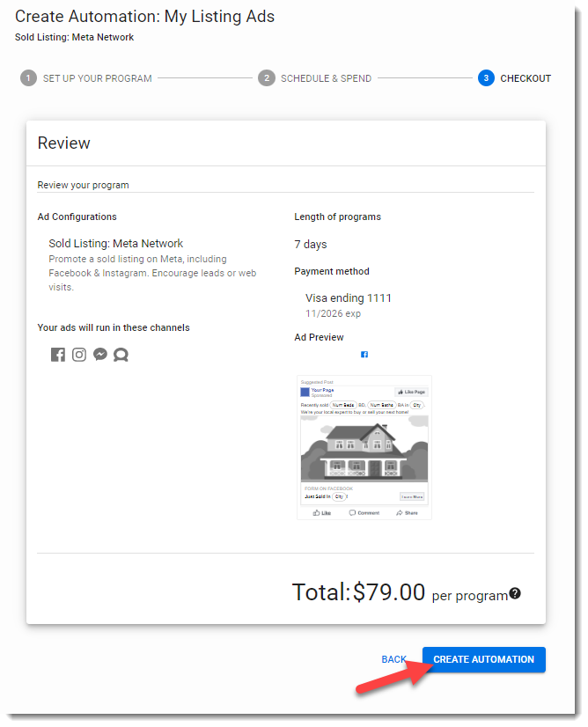Click the Like thumbs-up in ad preview

[x=318, y=512]
